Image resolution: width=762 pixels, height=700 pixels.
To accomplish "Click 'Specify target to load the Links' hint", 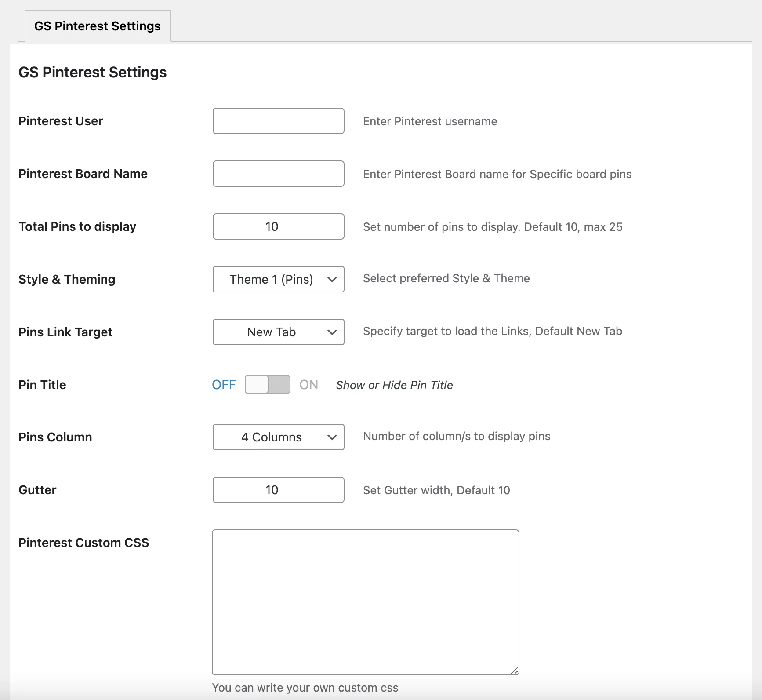I will [x=492, y=331].
